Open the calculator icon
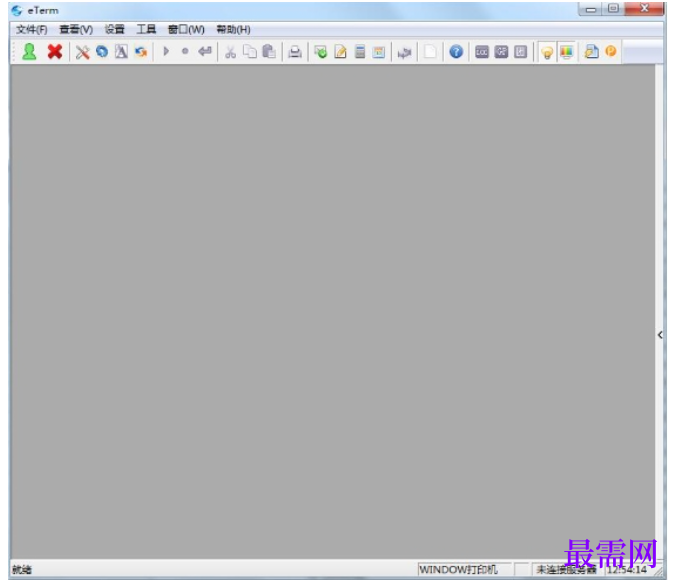This screenshot has width=676, height=585. point(360,52)
